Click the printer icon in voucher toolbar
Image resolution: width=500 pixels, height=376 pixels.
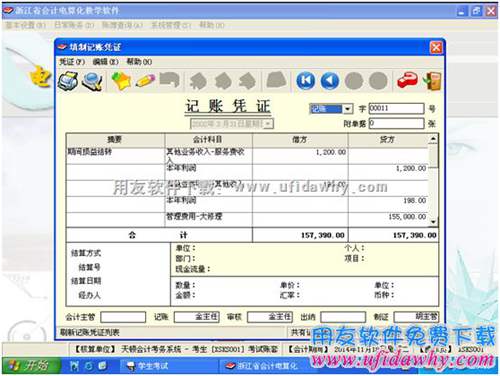(x=68, y=81)
